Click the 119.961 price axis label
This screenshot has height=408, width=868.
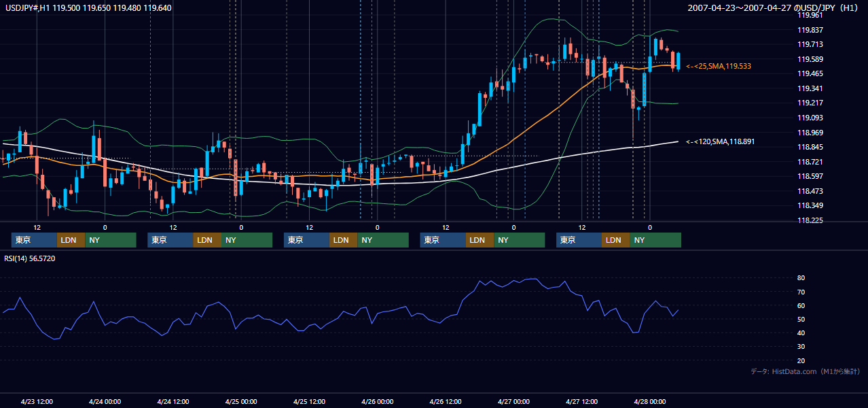click(x=810, y=15)
